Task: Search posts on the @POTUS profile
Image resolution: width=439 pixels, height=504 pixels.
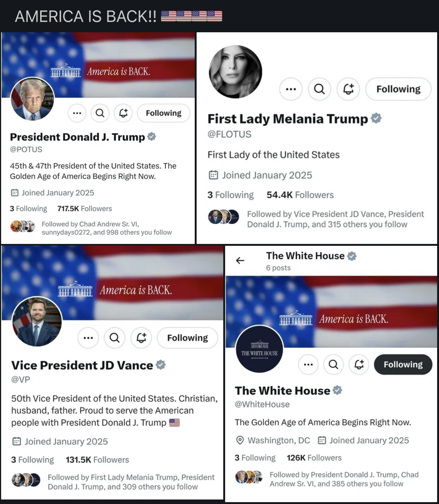Action: (x=100, y=113)
